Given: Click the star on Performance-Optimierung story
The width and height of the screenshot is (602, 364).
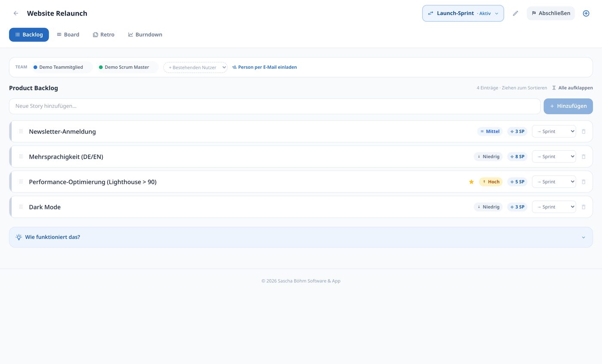Looking at the screenshot, I should coord(471,182).
